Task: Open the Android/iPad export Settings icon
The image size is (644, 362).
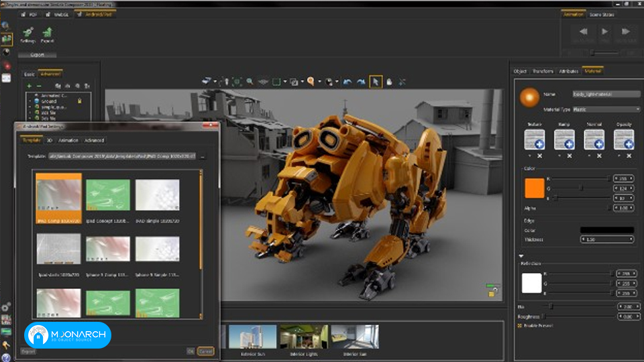Action: pyautogui.click(x=28, y=32)
